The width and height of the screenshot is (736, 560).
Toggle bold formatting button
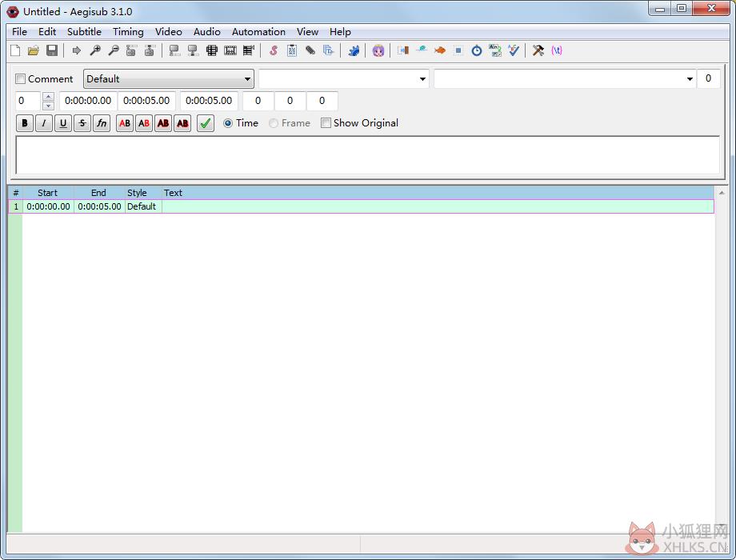pyautogui.click(x=25, y=123)
